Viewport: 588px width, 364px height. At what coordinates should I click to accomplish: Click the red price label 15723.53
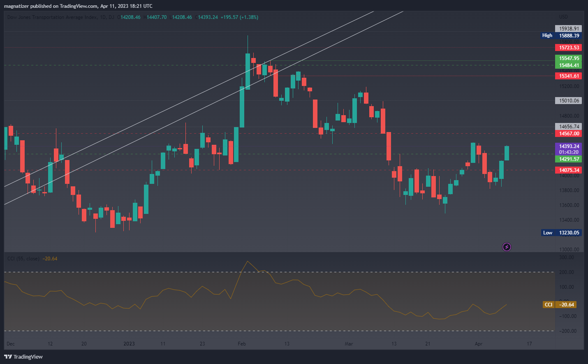[569, 48]
